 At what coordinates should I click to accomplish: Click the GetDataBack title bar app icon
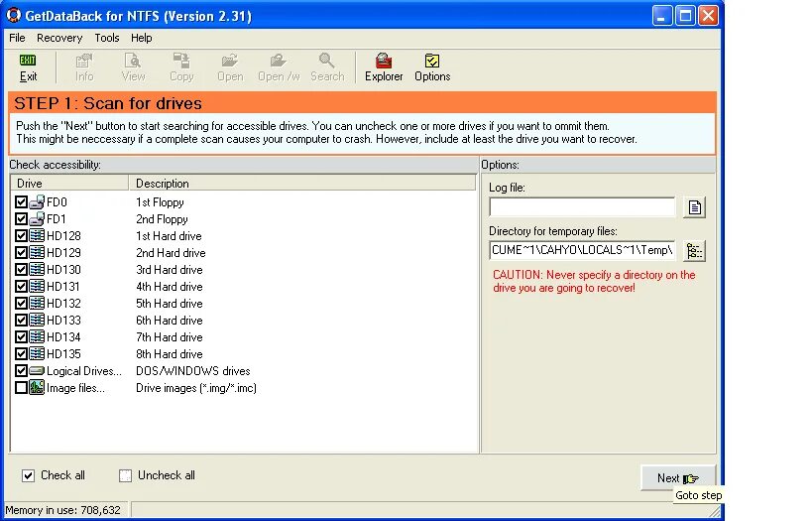tap(14, 15)
